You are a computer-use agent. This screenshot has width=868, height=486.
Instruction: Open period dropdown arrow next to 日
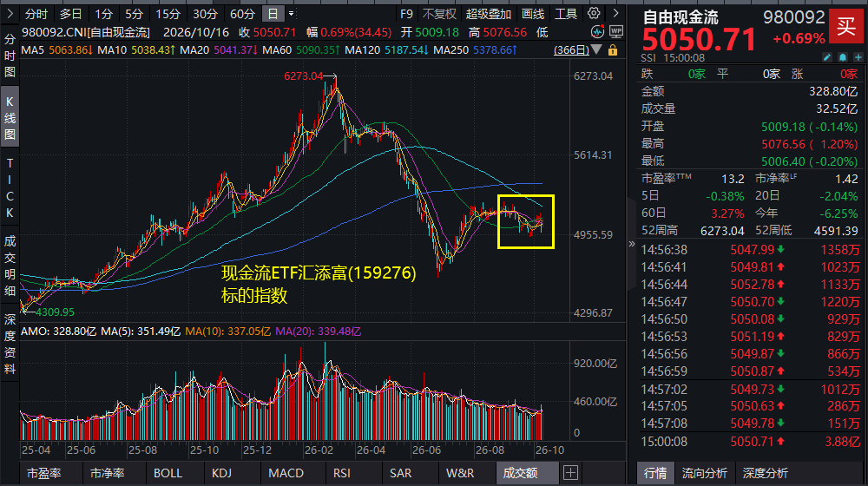(291, 14)
